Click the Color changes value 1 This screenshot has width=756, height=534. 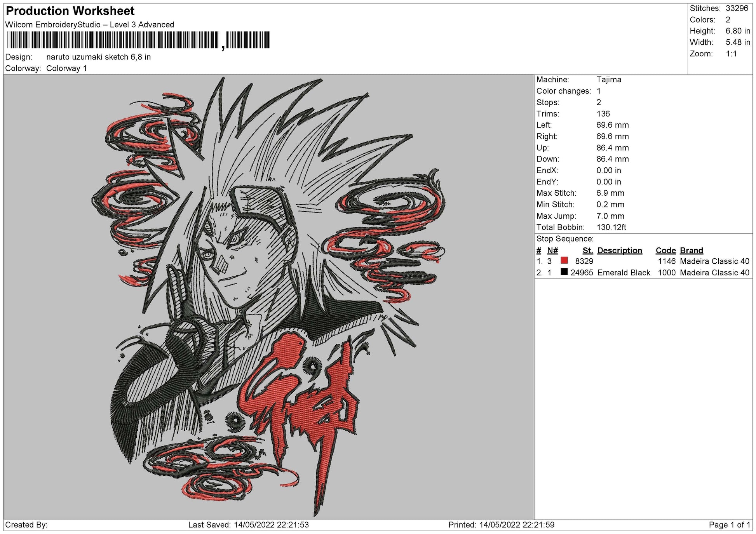tap(599, 91)
